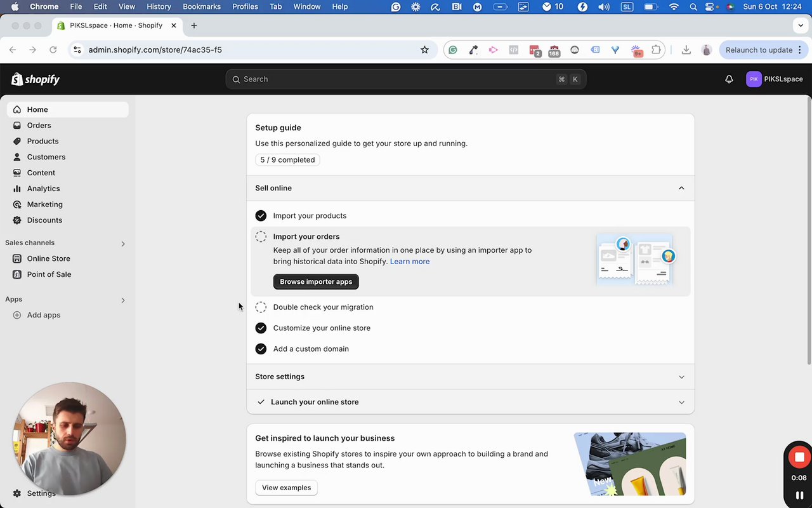Go back in browser history
This screenshot has height=508, width=812.
(x=13, y=50)
